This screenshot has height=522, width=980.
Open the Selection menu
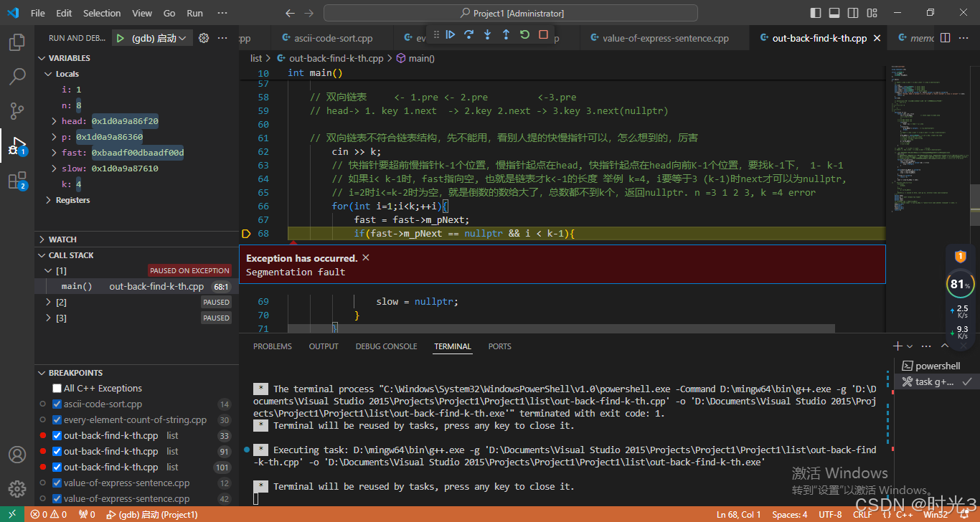click(102, 13)
